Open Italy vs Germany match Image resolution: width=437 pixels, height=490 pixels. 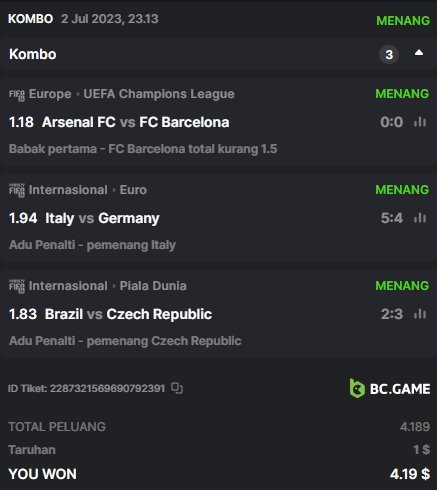(102, 218)
